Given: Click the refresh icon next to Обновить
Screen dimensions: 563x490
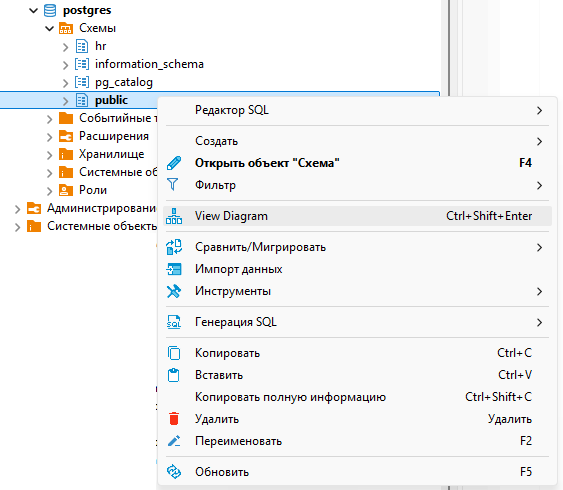Looking at the screenshot, I should tap(174, 472).
